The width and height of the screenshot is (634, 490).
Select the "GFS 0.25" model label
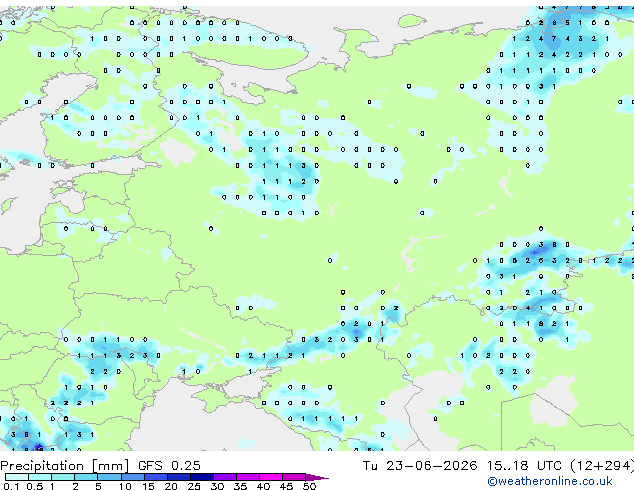point(169,466)
